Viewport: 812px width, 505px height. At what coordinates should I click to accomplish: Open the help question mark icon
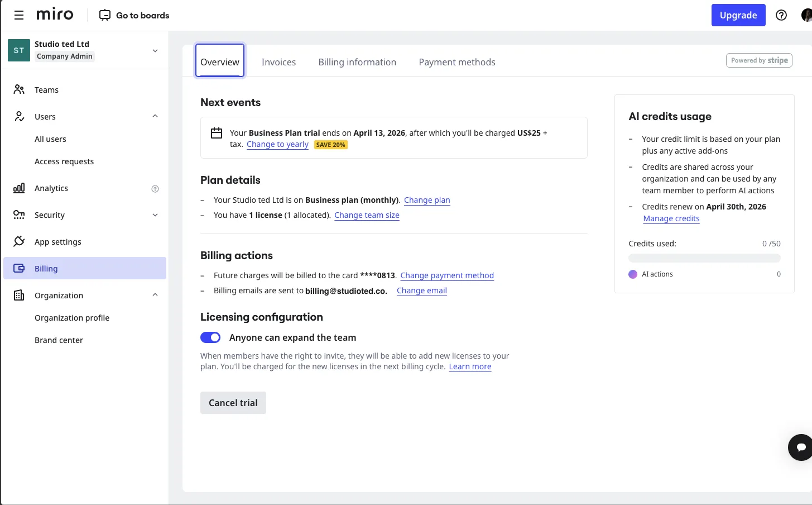point(781,15)
